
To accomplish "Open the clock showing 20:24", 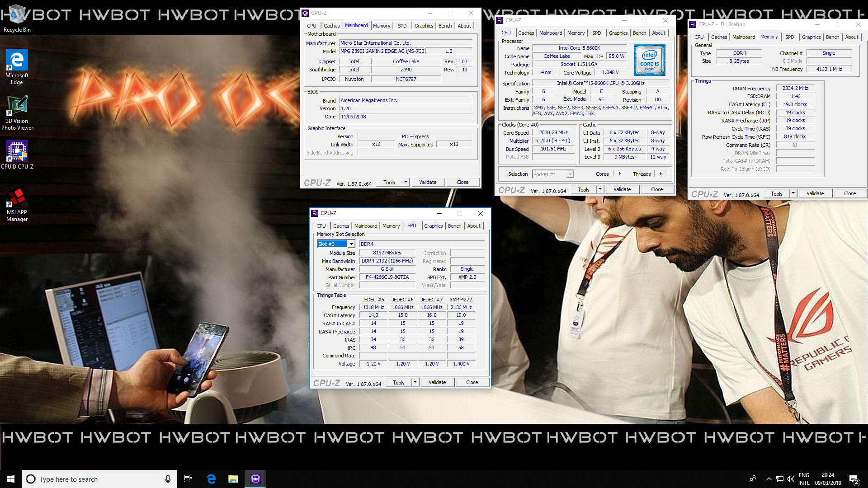I will point(828,479).
